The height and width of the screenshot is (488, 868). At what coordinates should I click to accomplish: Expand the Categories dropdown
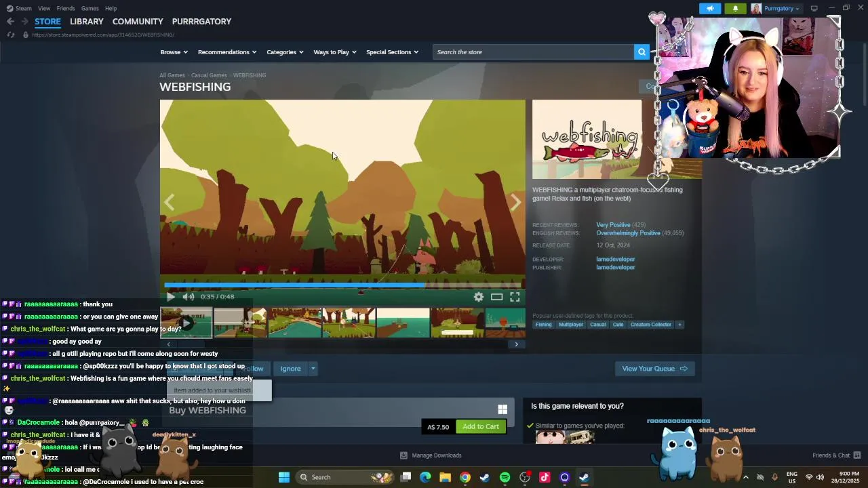(x=285, y=52)
